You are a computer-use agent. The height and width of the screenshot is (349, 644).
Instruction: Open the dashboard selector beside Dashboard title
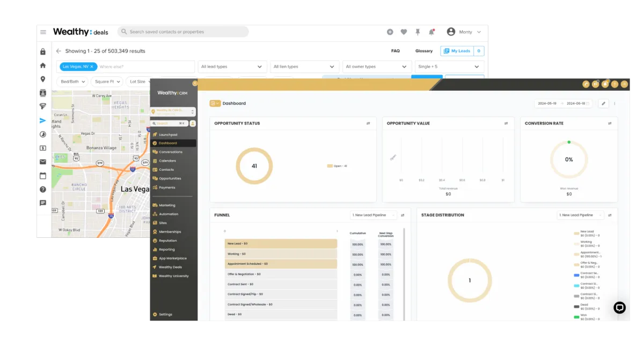click(215, 104)
